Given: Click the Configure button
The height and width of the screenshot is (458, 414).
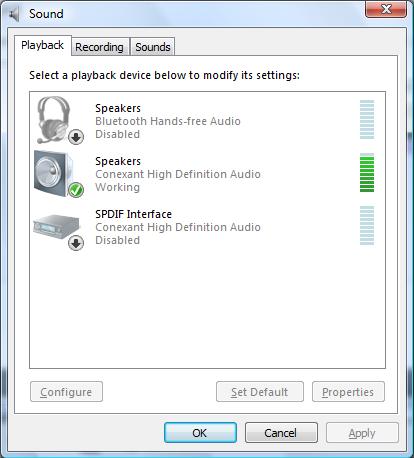Looking at the screenshot, I should (x=66, y=392).
